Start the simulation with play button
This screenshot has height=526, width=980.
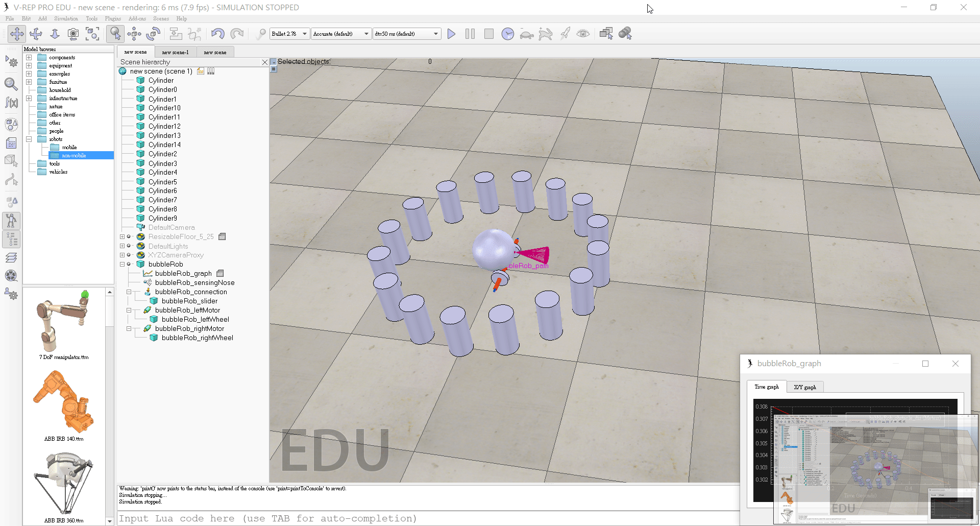451,34
